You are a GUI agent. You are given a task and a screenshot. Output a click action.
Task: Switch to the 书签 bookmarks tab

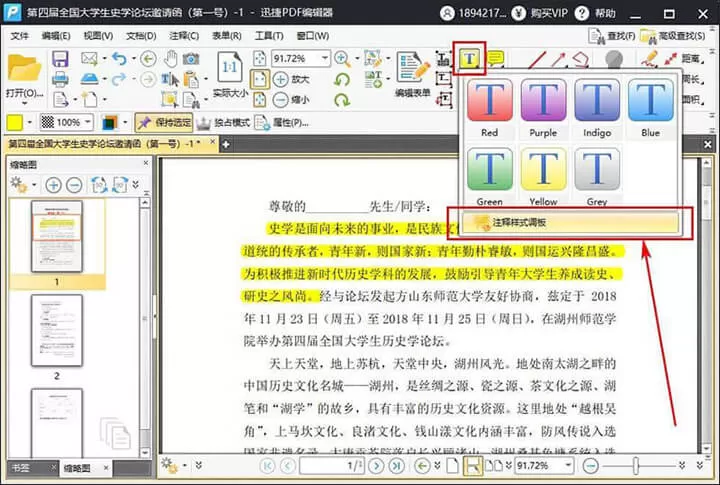(21, 468)
